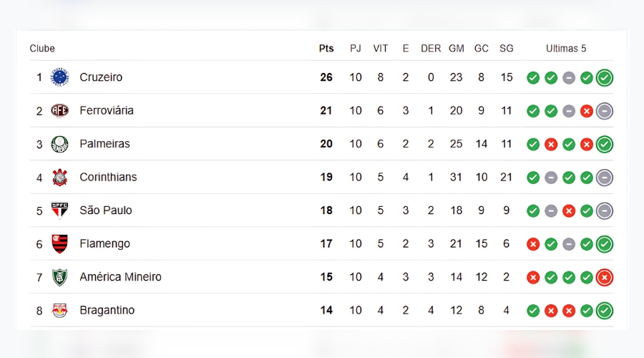This screenshot has width=644, height=358.
Task: Click the Ultimas 5 column header
Action: coord(566,49)
